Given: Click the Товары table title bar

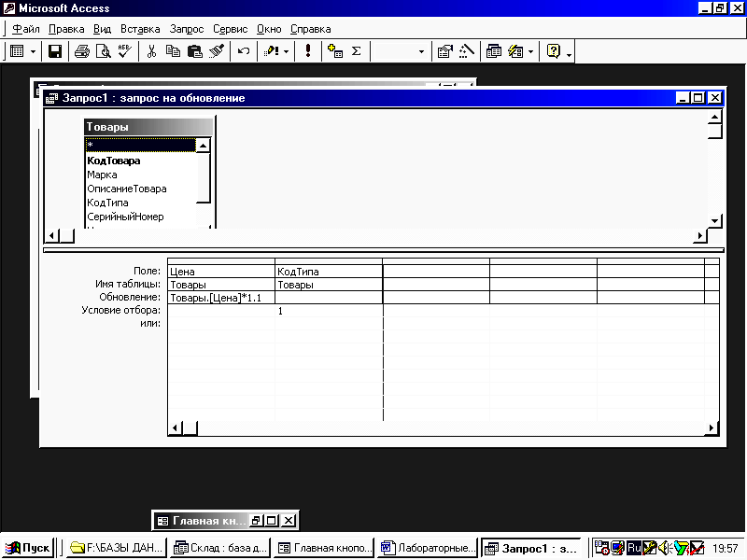Looking at the screenshot, I should (x=148, y=127).
